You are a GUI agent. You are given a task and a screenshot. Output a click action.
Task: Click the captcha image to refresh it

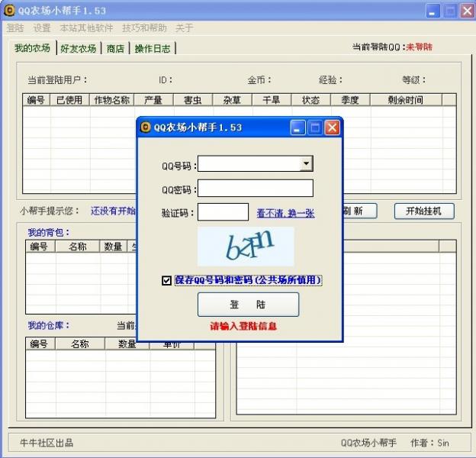(x=246, y=247)
